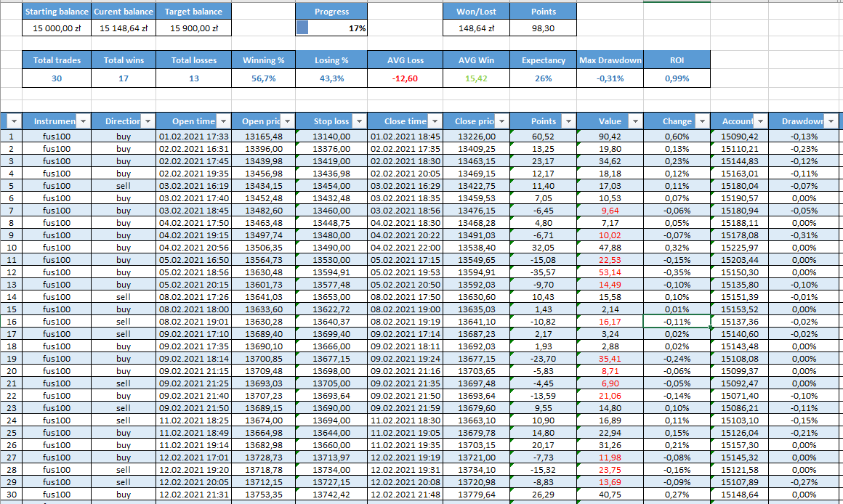This screenshot has width=843, height=504.
Task: Open the Points column filter dropdown
Action: click(568, 121)
